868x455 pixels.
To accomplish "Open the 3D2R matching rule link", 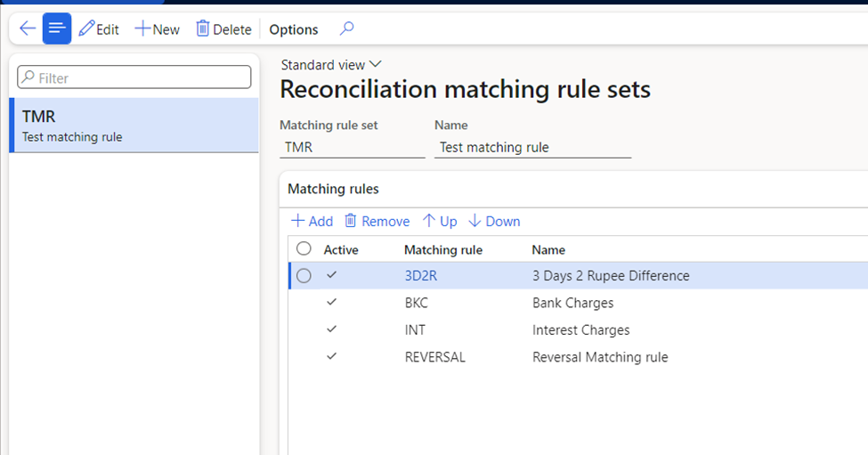I will coord(421,276).
